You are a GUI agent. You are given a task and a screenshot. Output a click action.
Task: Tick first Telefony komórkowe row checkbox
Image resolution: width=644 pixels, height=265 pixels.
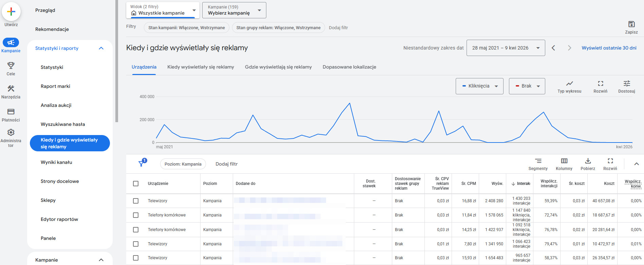(x=136, y=215)
